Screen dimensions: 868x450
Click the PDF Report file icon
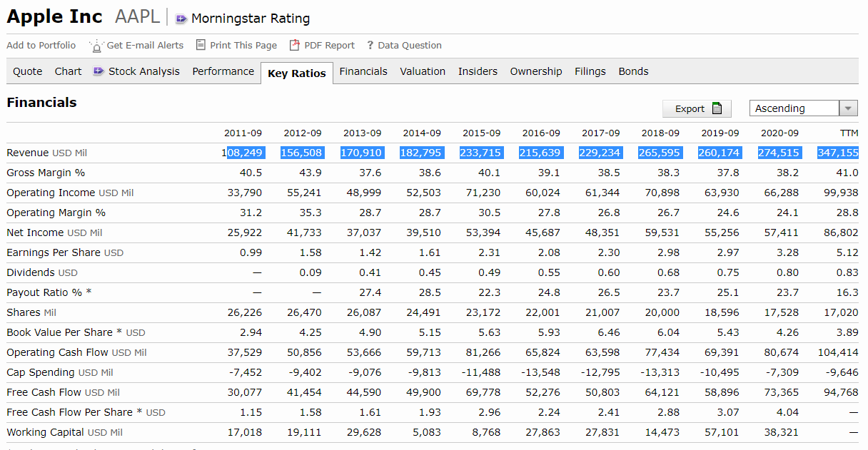294,45
